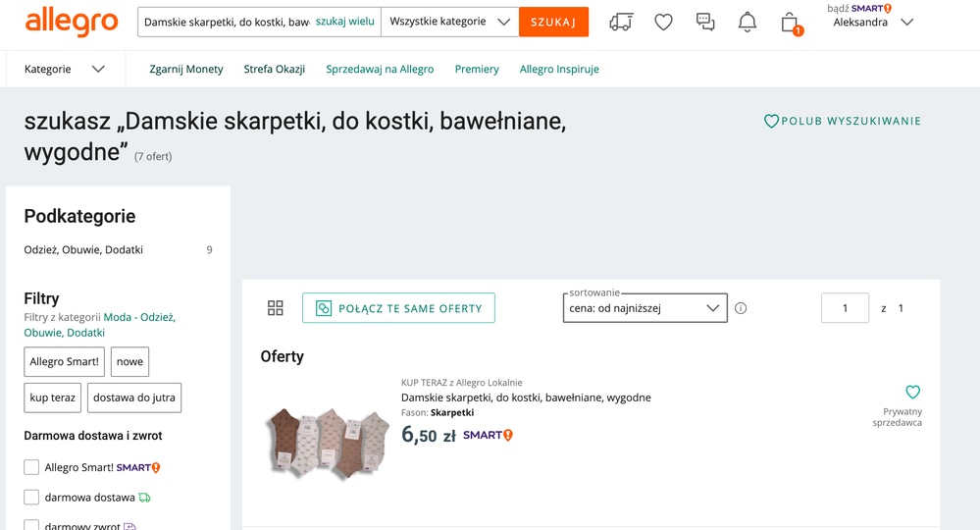Tick the darmowa dostawa checkbox
This screenshot has width=980, height=530.
(31, 498)
